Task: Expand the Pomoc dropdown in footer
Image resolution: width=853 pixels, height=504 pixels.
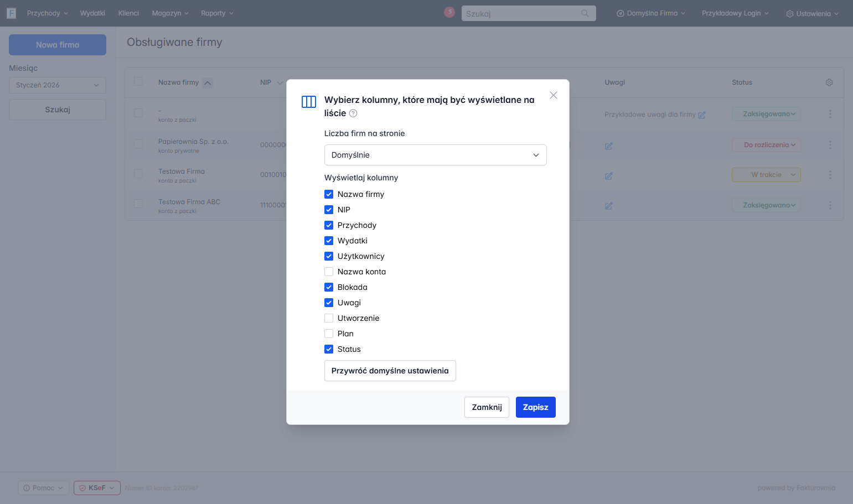Action: (x=43, y=488)
